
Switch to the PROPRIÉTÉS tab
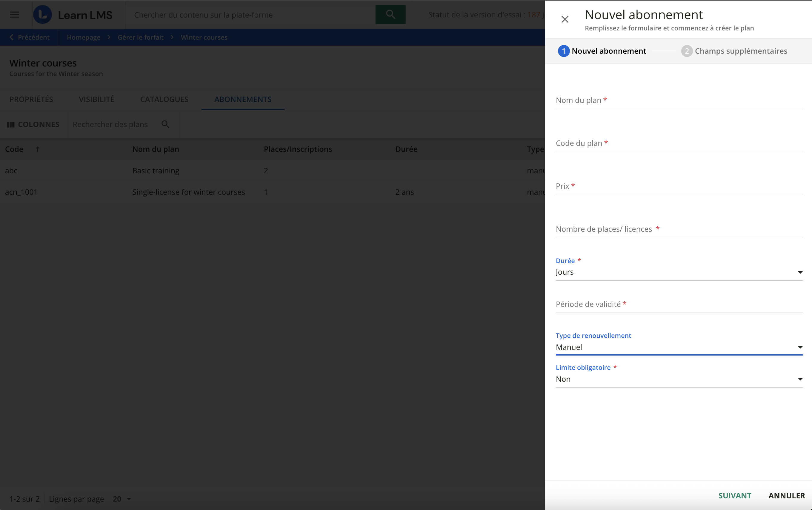point(31,99)
